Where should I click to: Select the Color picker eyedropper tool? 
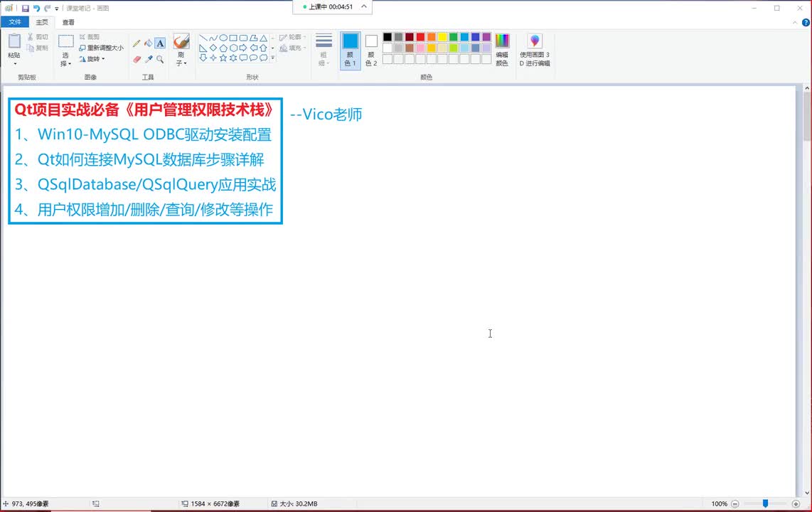coord(149,59)
